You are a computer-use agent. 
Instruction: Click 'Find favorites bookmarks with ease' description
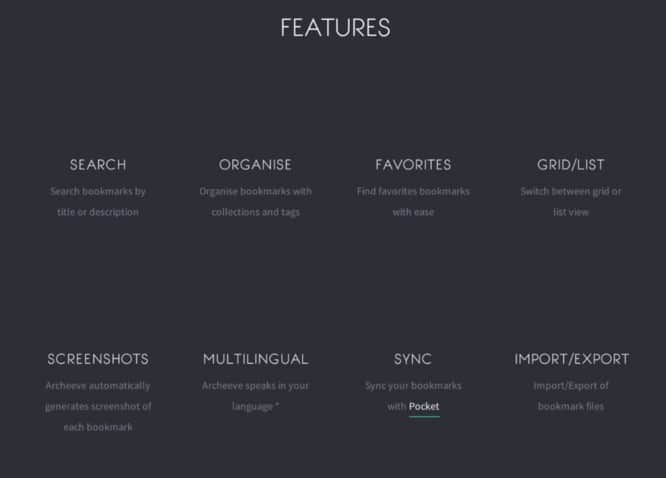click(413, 202)
